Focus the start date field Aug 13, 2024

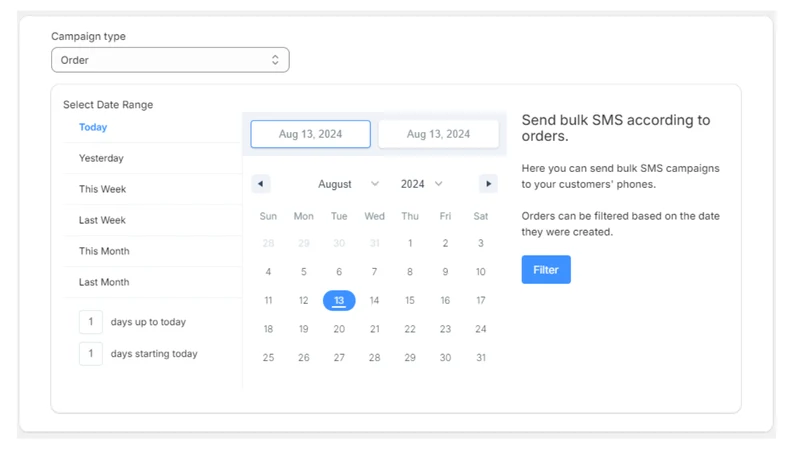tap(310, 134)
